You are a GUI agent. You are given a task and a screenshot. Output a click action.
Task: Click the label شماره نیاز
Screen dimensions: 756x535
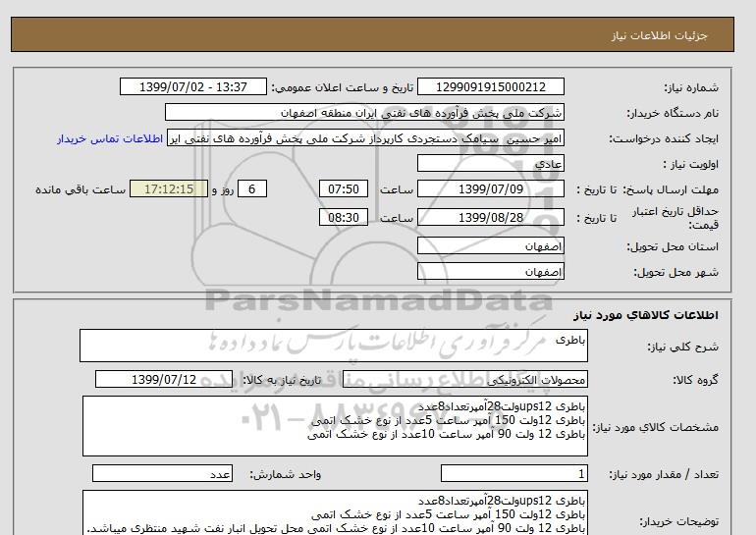tap(691, 87)
